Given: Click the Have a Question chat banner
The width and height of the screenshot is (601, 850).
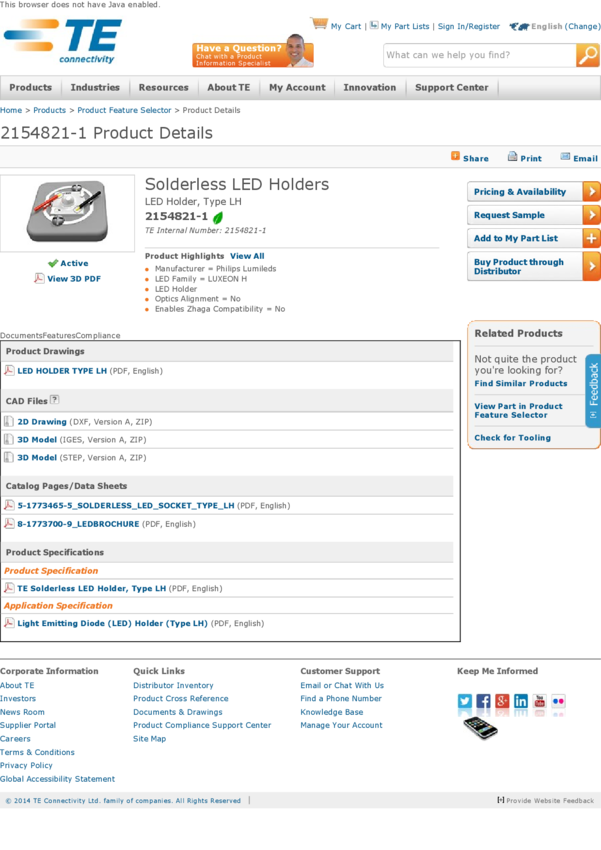Looking at the screenshot, I should [x=253, y=53].
